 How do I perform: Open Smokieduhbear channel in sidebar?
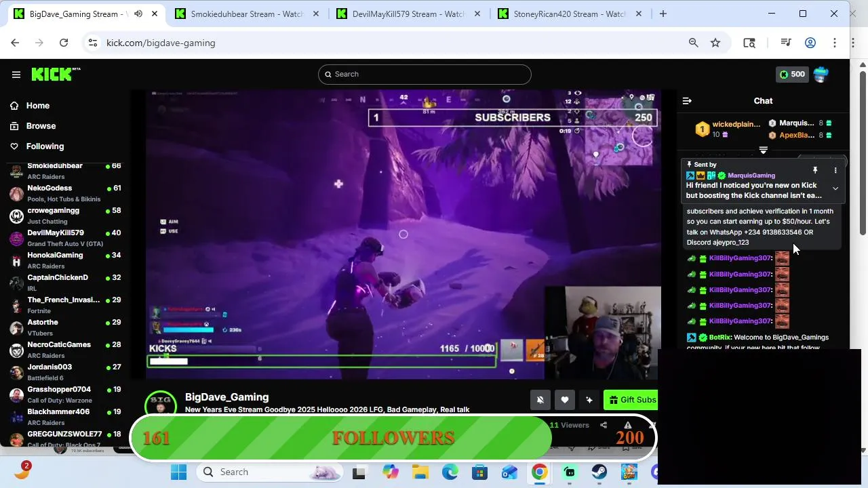(x=65, y=171)
